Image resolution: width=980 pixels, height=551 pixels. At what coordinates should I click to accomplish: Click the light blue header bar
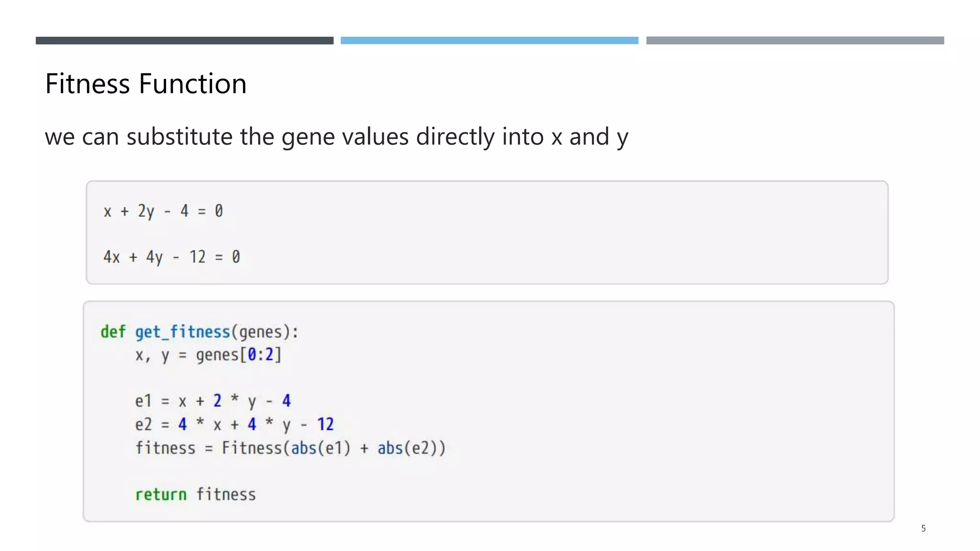tap(489, 41)
